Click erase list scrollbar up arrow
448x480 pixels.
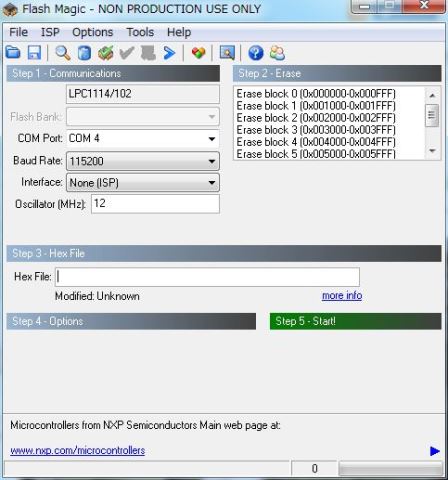432,96
